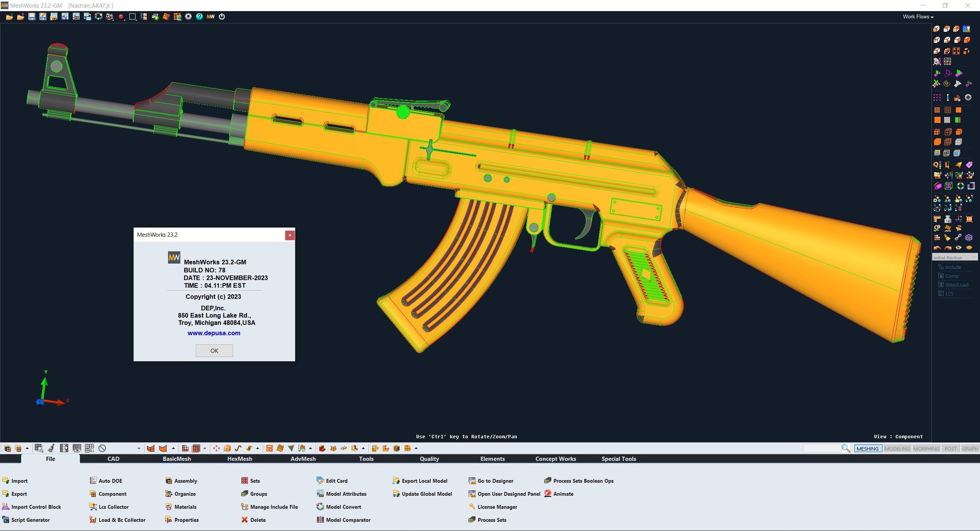The width and height of the screenshot is (980, 531).
Task: Open the Initial Backup dropdown
Action: click(955, 257)
